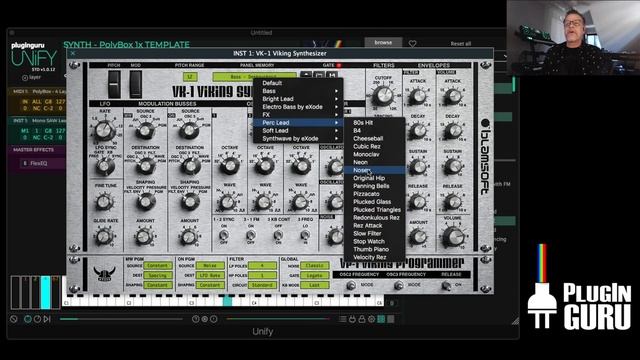Click the Volume envelope Attack knob

coord(453,96)
